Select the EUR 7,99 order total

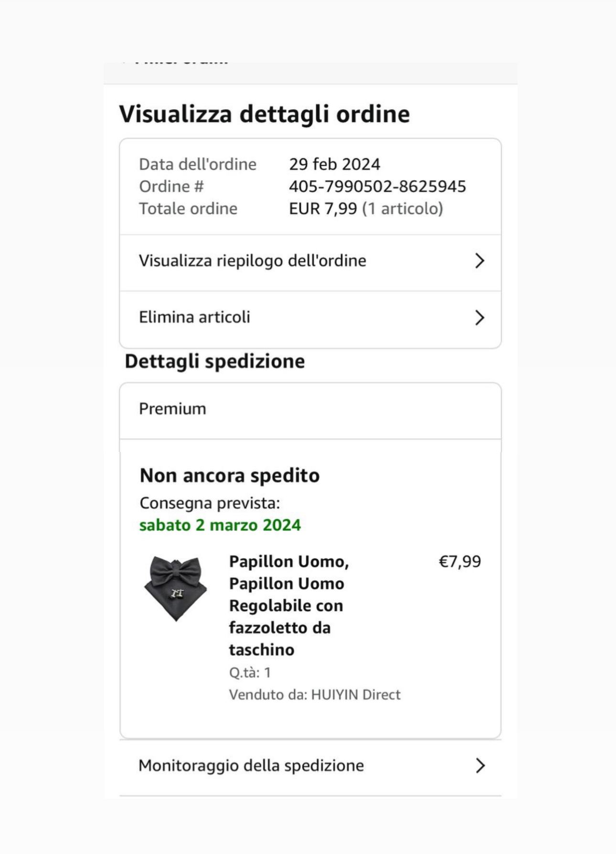[x=323, y=209]
